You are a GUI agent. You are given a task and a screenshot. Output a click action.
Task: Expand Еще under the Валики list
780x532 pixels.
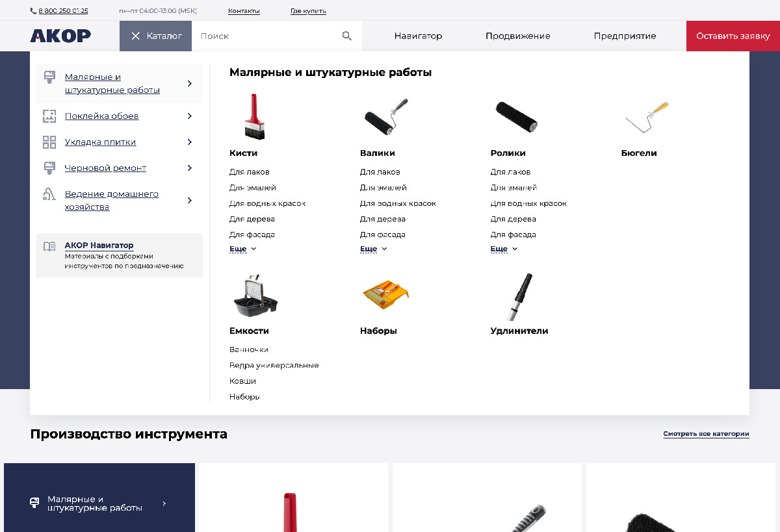373,249
